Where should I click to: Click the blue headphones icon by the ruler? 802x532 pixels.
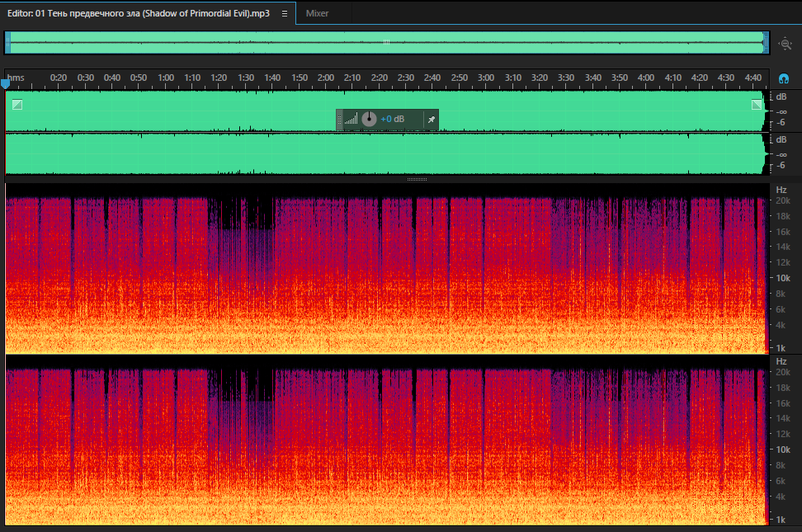(783, 78)
